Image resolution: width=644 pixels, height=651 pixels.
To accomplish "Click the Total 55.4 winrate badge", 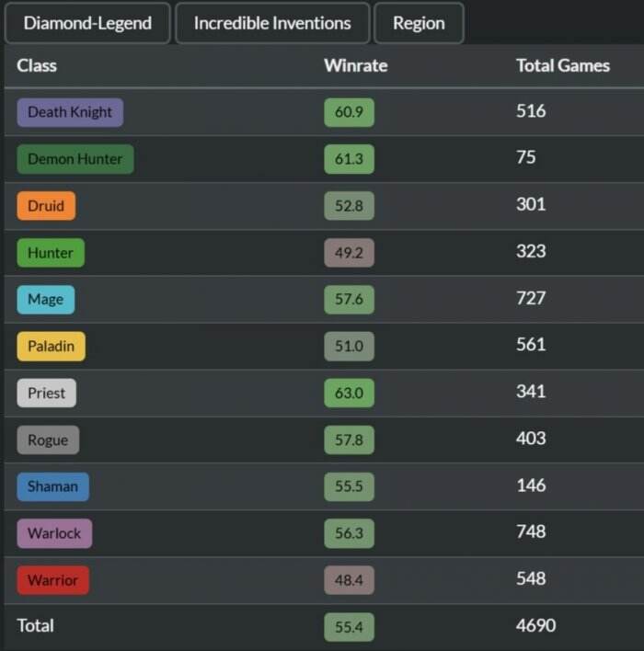I will tap(349, 627).
